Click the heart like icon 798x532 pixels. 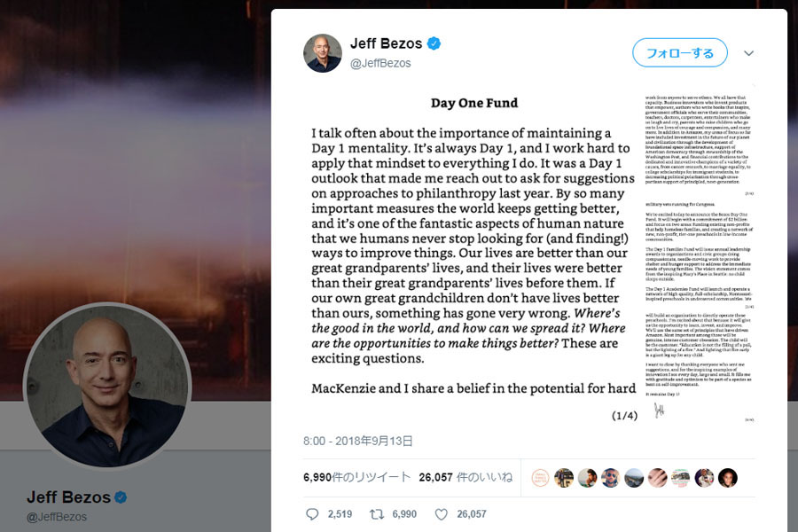(441, 513)
